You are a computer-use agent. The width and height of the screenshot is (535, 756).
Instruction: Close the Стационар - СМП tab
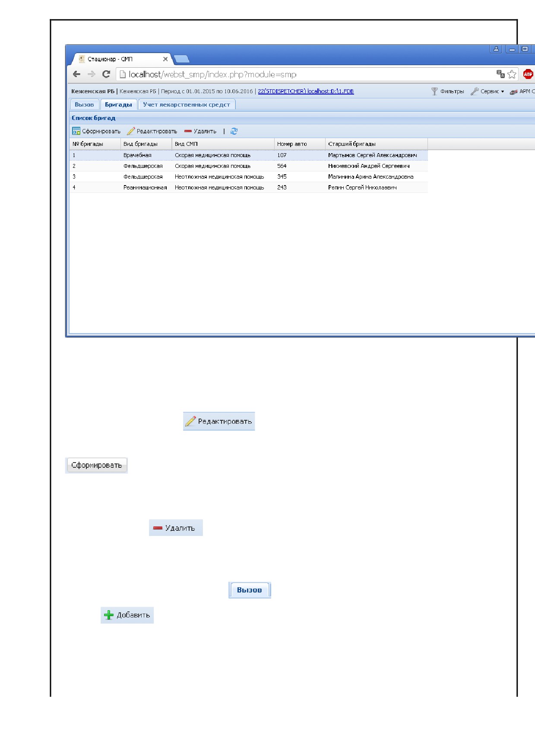(165, 59)
